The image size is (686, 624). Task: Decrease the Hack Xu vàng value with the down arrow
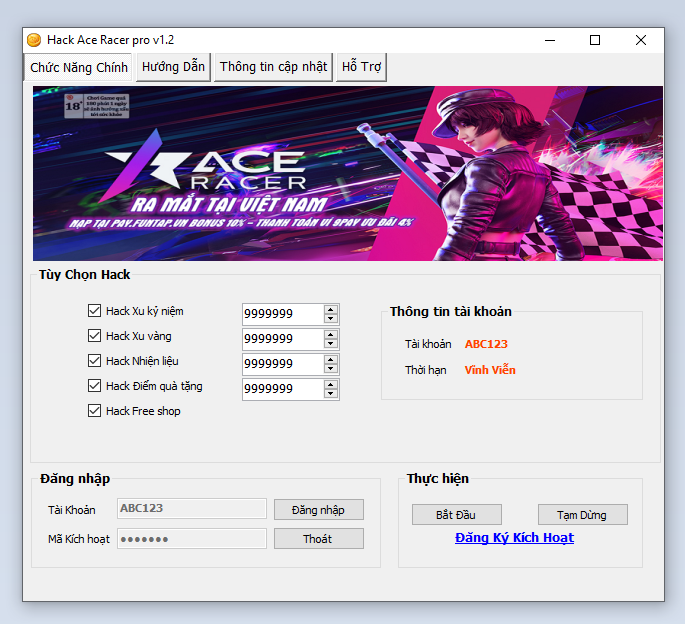(x=331, y=344)
